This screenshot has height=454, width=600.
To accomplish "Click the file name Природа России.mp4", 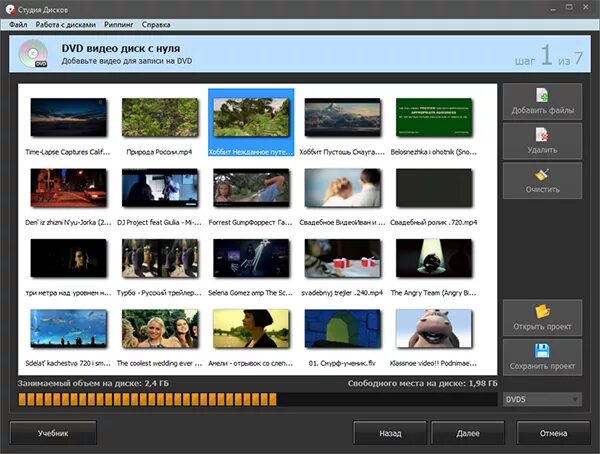I will coord(159,152).
